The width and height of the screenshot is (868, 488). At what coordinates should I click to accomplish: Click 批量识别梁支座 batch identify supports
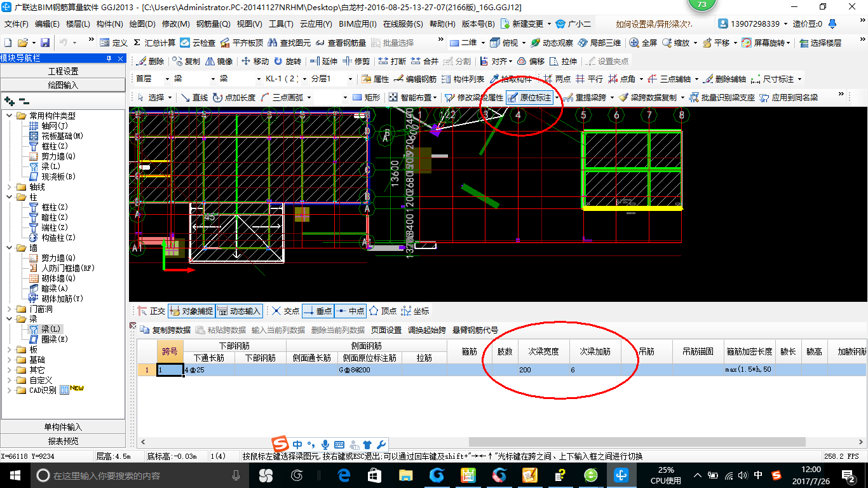click(723, 97)
